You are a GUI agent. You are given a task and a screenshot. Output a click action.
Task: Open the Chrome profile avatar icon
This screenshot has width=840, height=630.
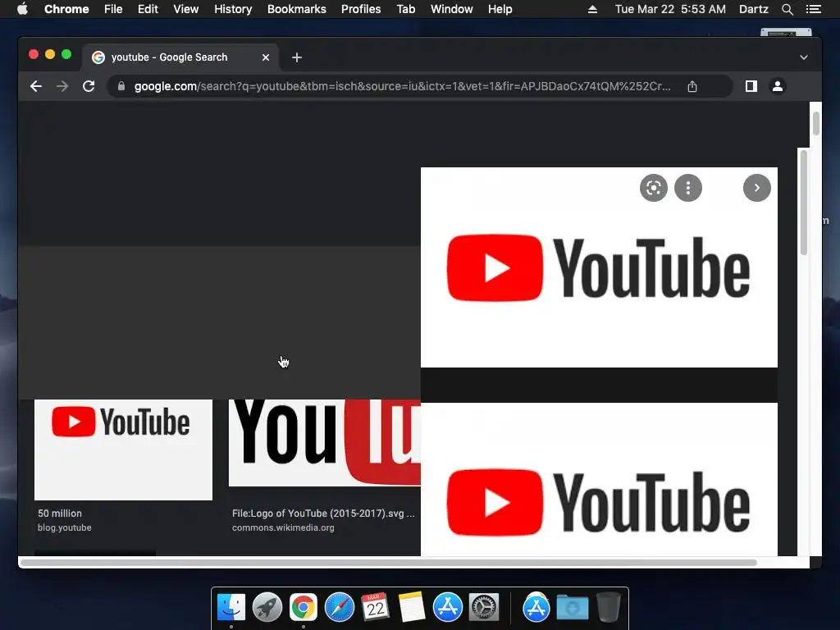click(778, 86)
